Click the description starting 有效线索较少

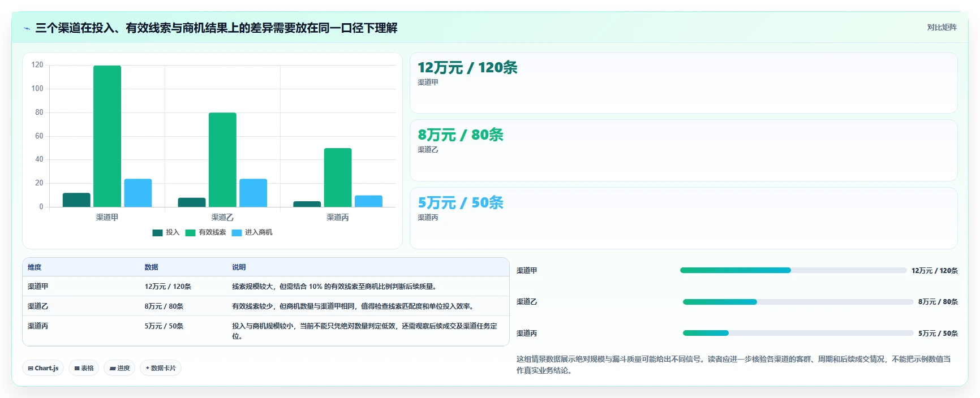[x=354, y=306]
